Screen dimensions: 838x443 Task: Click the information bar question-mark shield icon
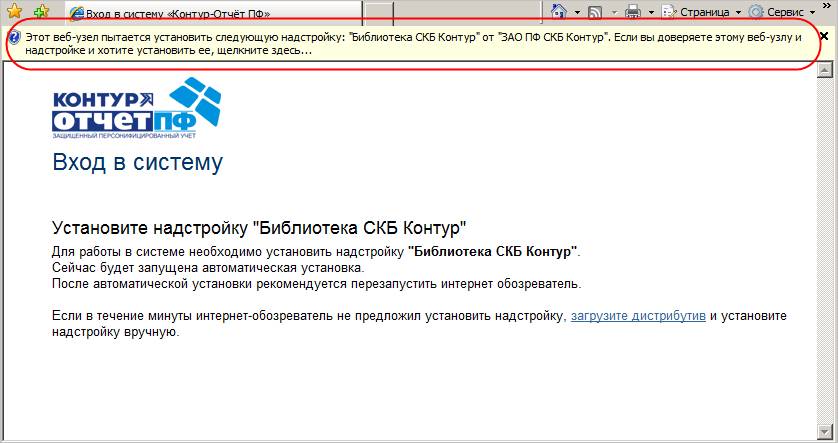pos(15,37)
